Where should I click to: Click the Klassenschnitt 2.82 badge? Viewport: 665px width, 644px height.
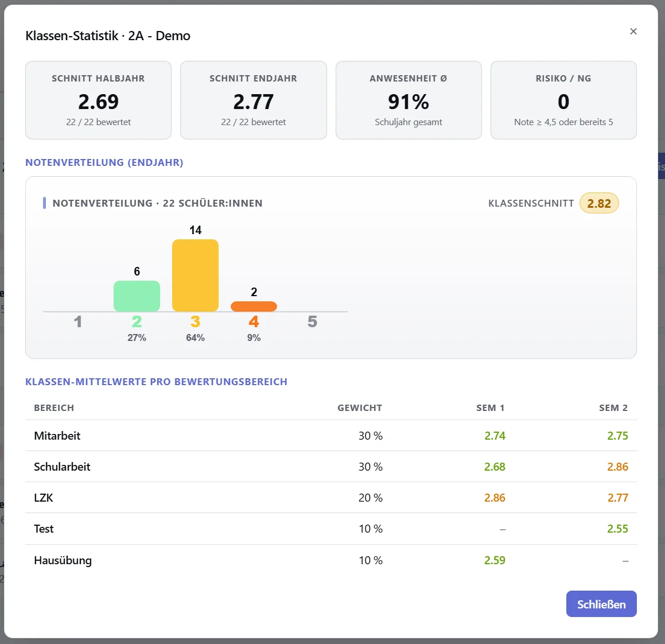599,203
